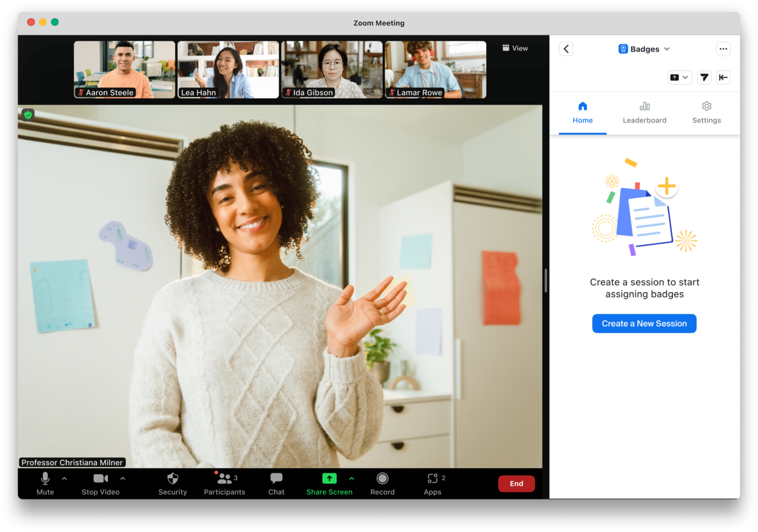
Task: Stop Video camera toggle
Action: pyautogui.click(x=101, y=483)
